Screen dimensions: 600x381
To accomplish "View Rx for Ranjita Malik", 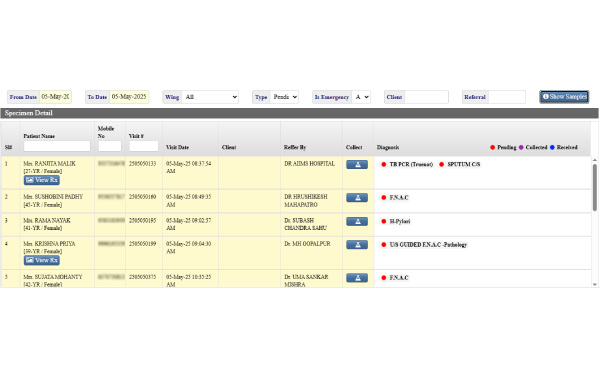I will pos(41,180).
